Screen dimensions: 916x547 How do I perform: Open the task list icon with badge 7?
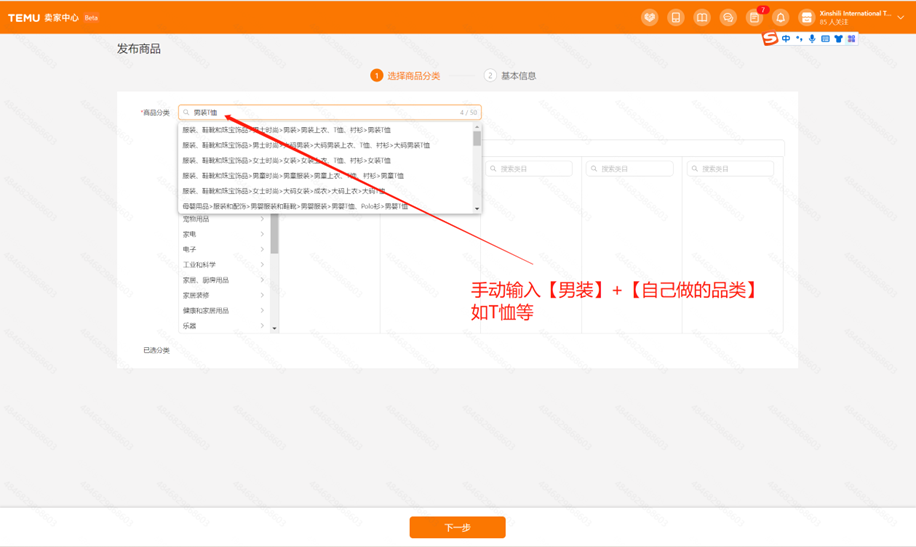point(754,18)
